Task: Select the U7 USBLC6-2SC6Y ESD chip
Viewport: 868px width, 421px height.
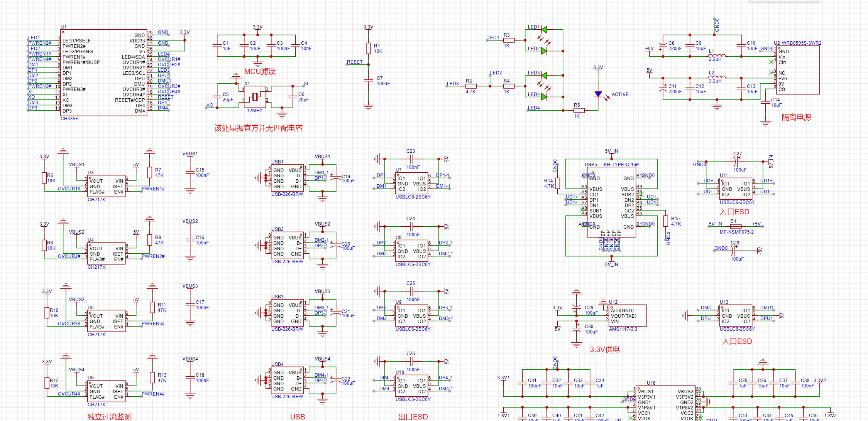Action: pos(412,184)
